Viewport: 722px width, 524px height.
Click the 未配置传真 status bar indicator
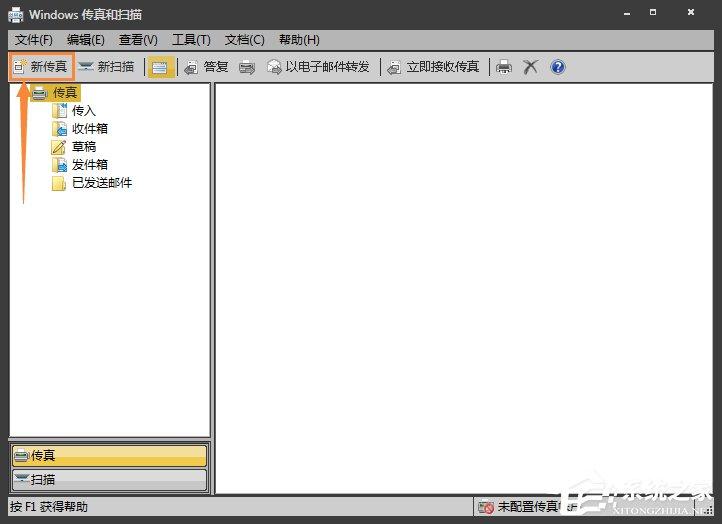[x=518, y=507]
